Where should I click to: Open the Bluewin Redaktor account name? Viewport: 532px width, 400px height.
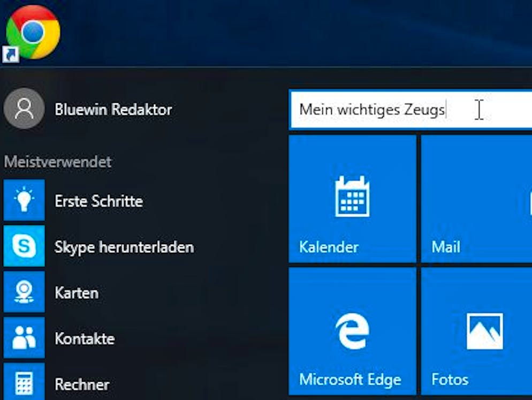[113, 109]
